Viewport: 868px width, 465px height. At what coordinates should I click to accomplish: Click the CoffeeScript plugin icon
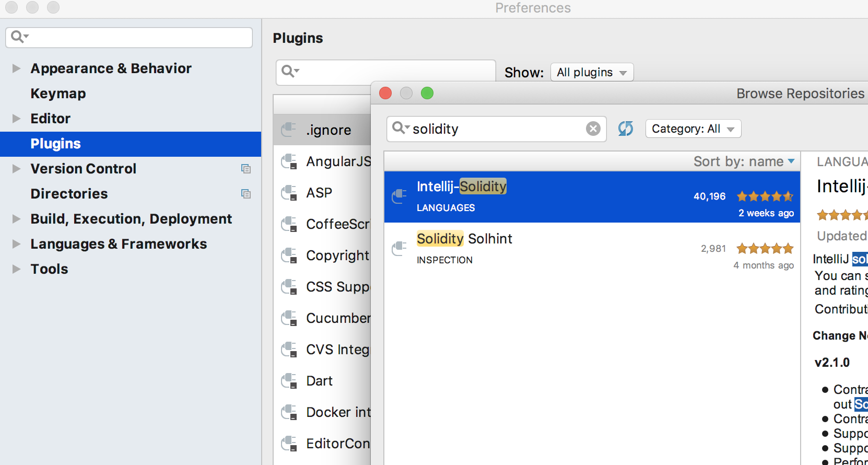[x=289, y=224]
